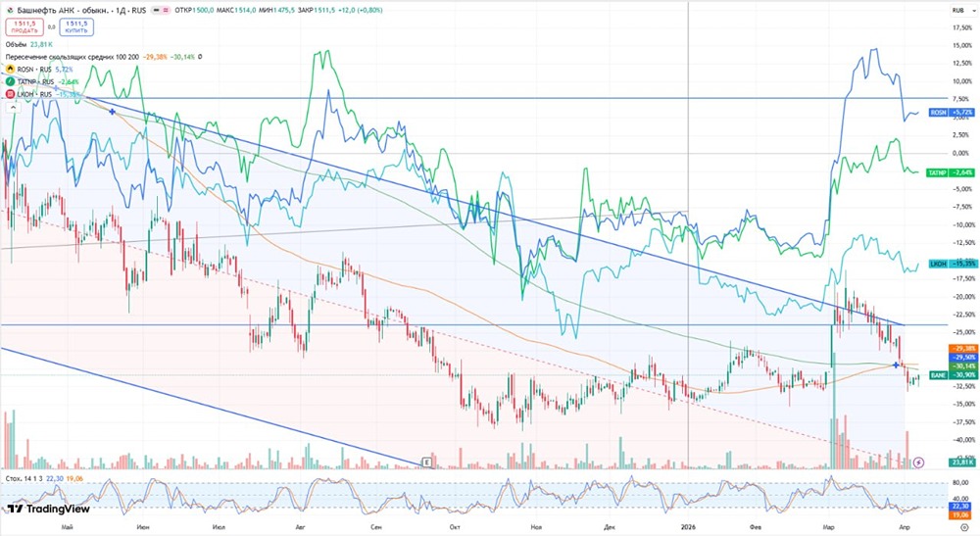The width and height of the screenshot is (980, 536).
Task: Click the 23,81 K volume scale label
Action: (962, 462)
